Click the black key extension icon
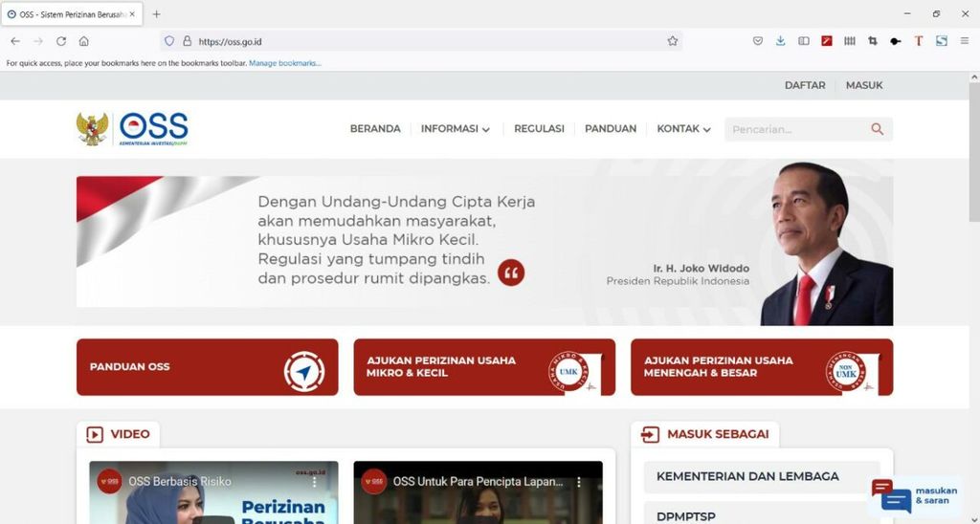The image size is (980, 524). pos(896,41)
